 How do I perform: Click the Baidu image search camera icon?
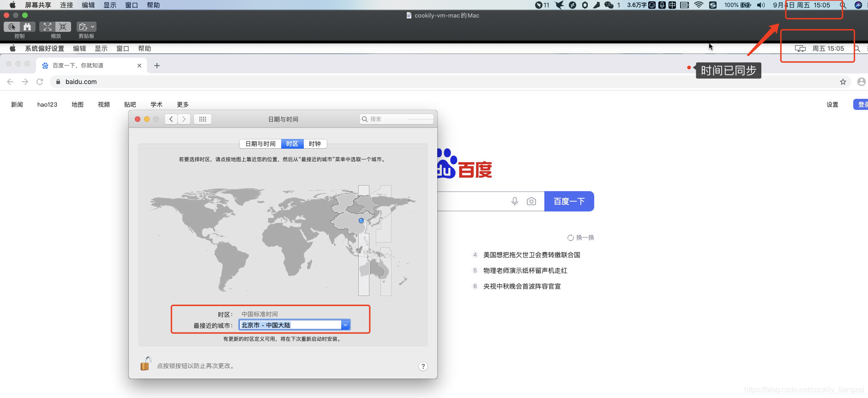[531, 201]
